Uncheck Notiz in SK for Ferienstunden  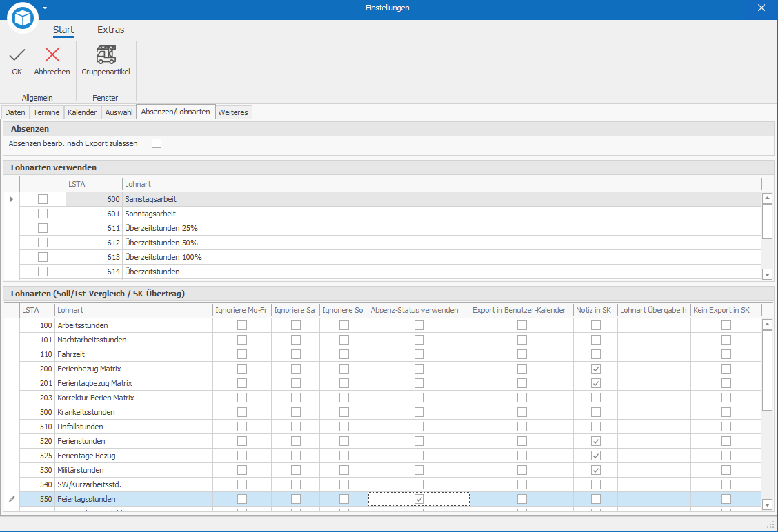click(x=596, y=441)
